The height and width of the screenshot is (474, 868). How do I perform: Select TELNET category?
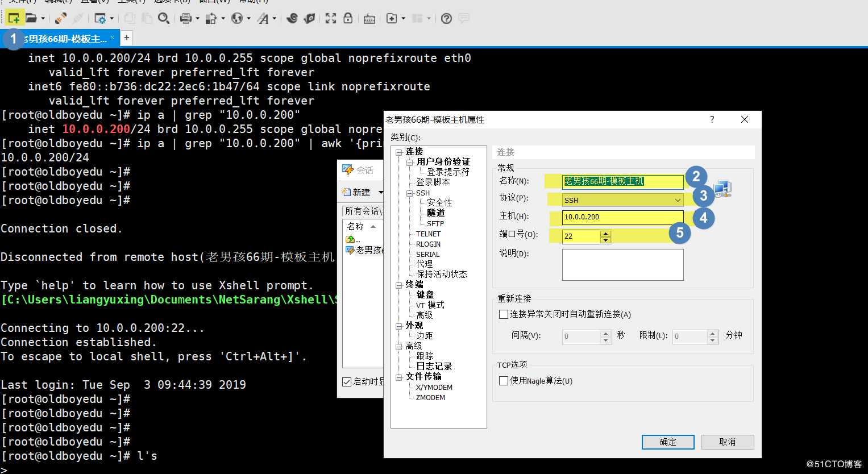click(x=428, y=234)
